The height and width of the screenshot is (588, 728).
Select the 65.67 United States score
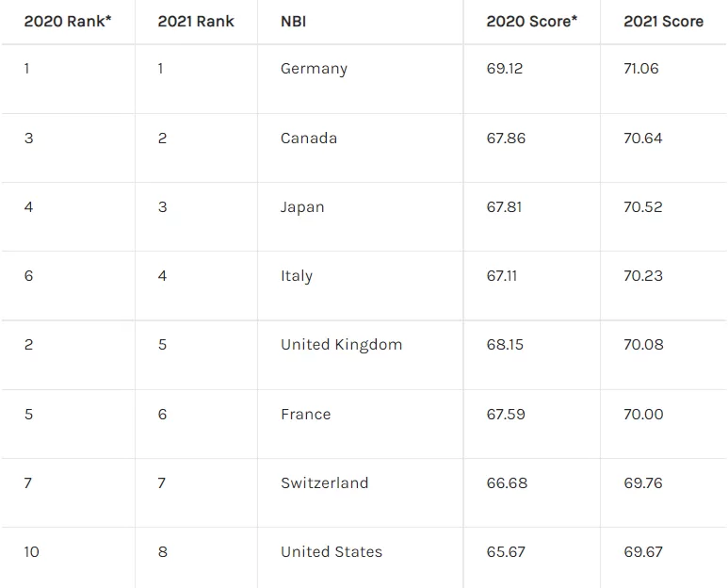pyautogui.click(x=506, y=552)
